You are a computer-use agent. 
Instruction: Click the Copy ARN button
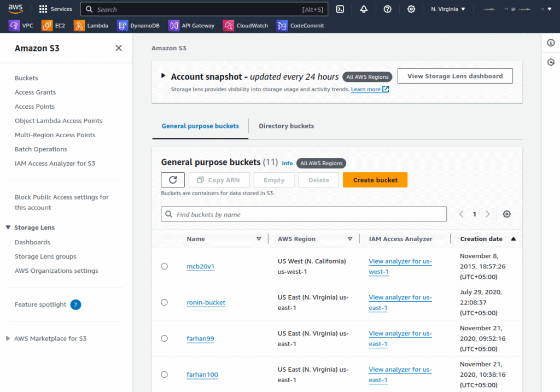(219, 180)
